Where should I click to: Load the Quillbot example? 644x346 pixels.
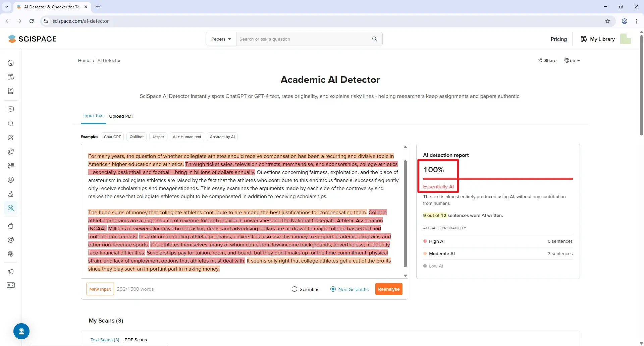pos(137,137)
